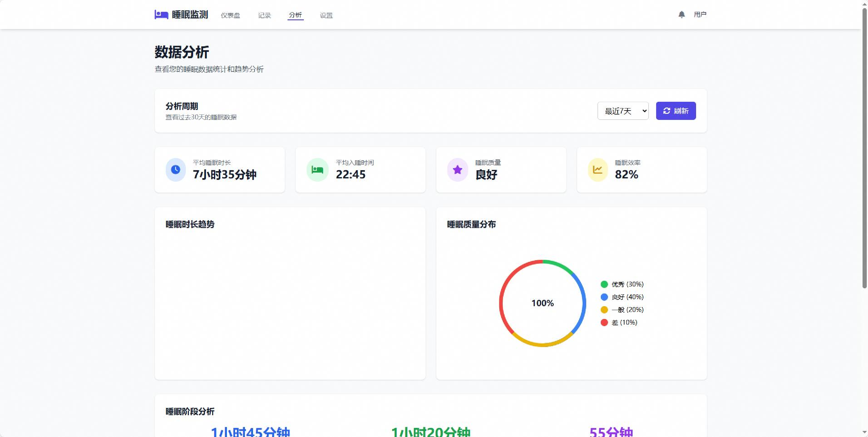Click the refresh arrows icon
Viewport: 868px width, 437px height.
click(666, 111)
